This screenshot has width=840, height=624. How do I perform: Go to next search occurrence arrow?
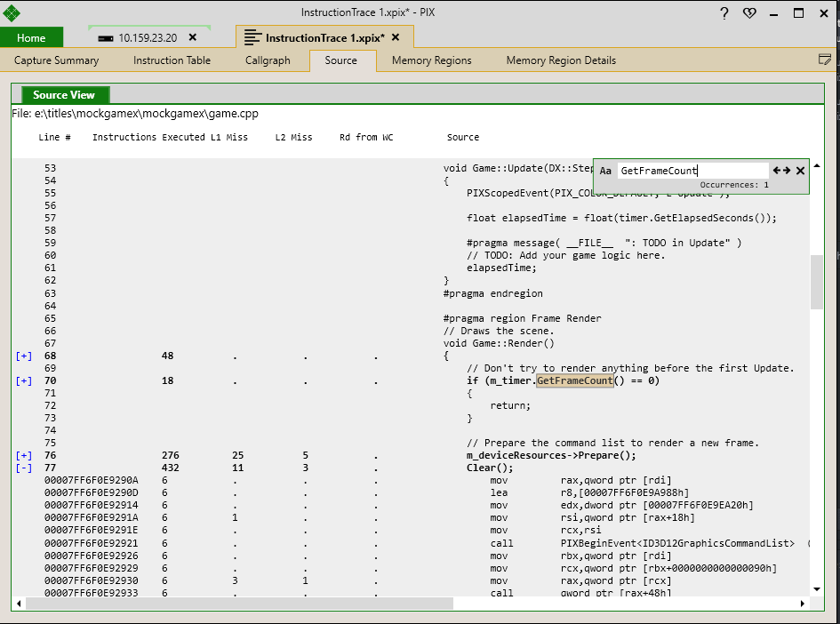click(787, 171)
